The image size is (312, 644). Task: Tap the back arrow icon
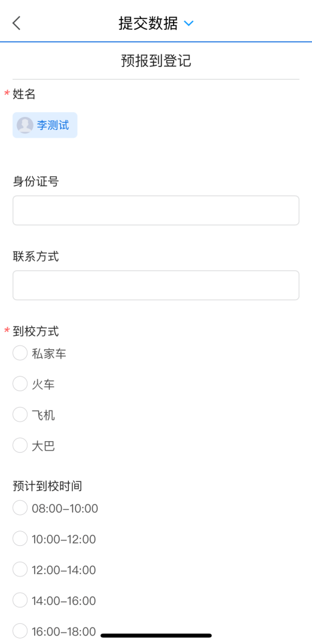[x=16, y=23]
